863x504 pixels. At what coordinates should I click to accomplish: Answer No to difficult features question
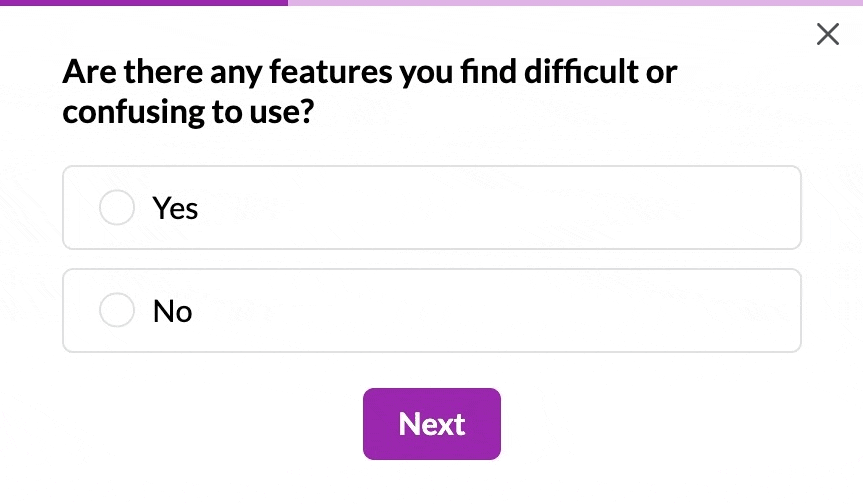pos(117,311)
